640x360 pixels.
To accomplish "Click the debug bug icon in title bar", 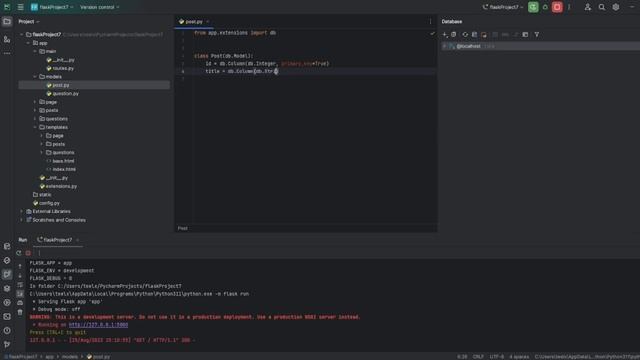I will pos(545,7).
